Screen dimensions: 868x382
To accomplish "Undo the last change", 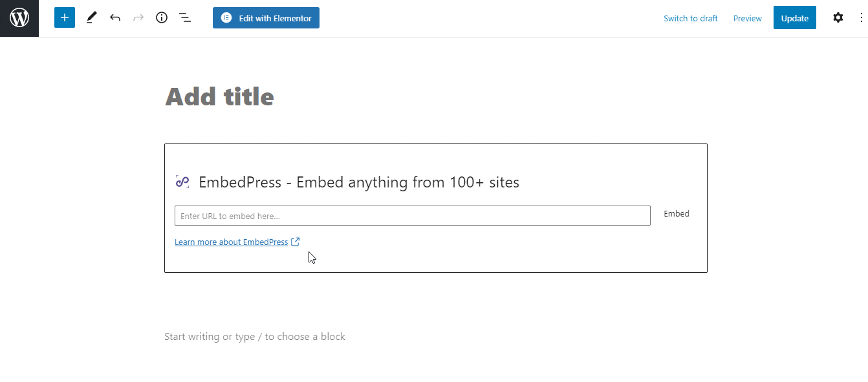I will pos(115,17).
